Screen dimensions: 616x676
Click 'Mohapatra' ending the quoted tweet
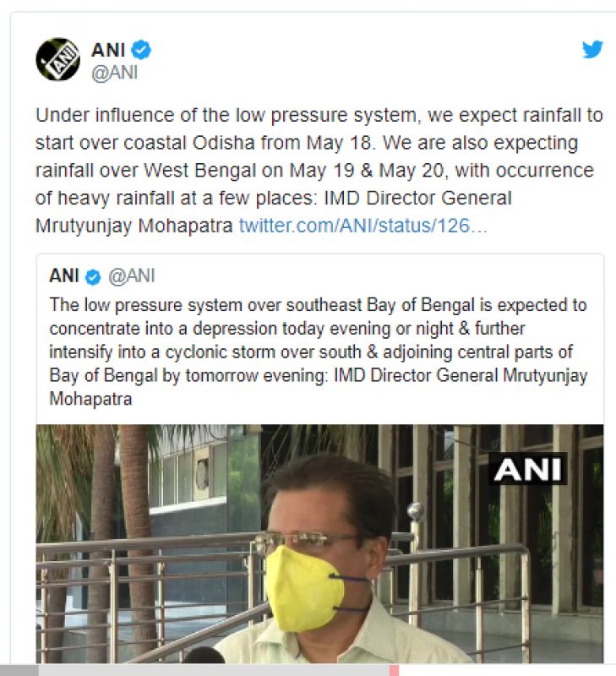(x=90, y=399)
